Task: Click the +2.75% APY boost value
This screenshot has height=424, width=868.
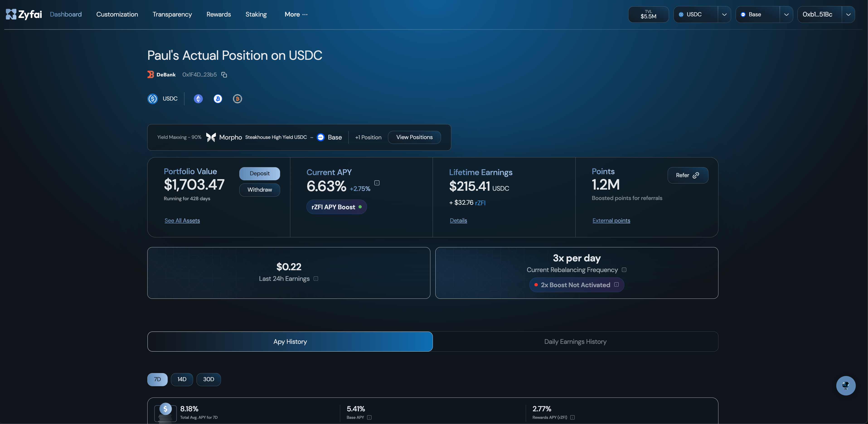Action: [360, 189]
